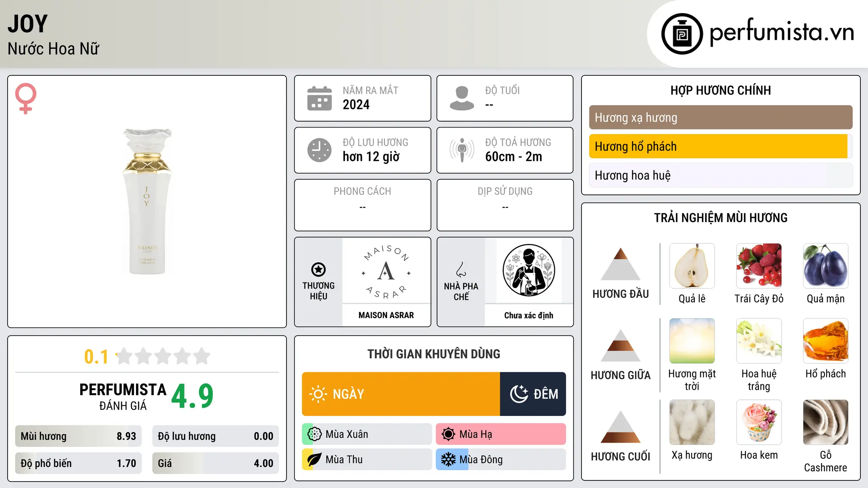Click the Độ phổ biến 1.70 score bar
868x488 pixels.
coord(78,463)
